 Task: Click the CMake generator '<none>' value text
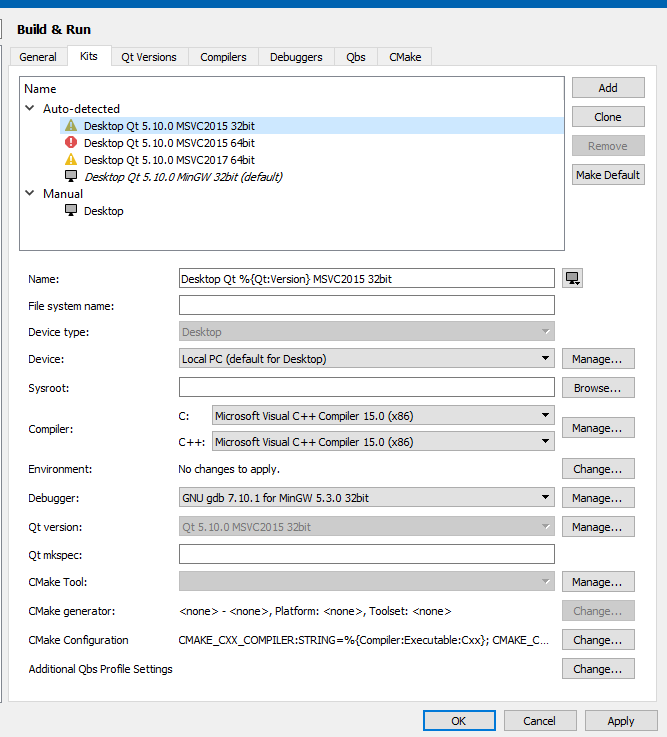[x=315, y=611]
